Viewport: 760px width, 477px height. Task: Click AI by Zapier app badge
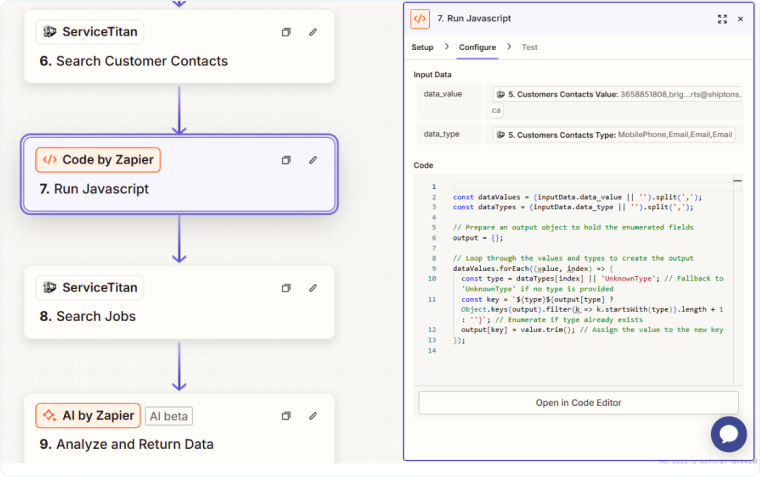tap(88, 415)
